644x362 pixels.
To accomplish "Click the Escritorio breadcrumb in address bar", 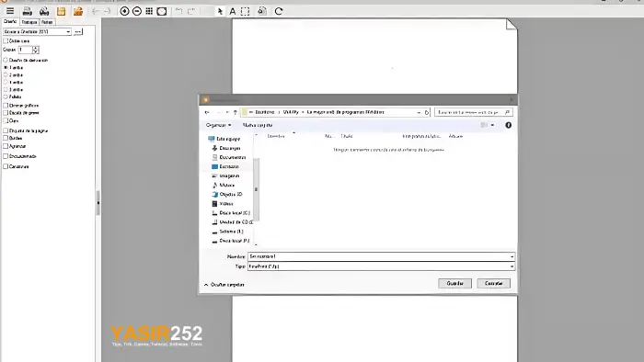I will (265, 112).
